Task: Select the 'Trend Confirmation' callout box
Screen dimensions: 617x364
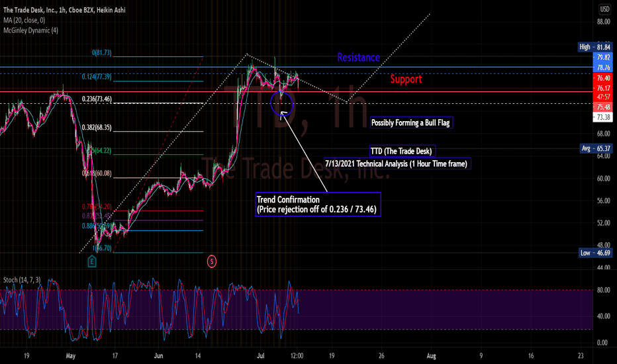Action: (x=318, y=205)
